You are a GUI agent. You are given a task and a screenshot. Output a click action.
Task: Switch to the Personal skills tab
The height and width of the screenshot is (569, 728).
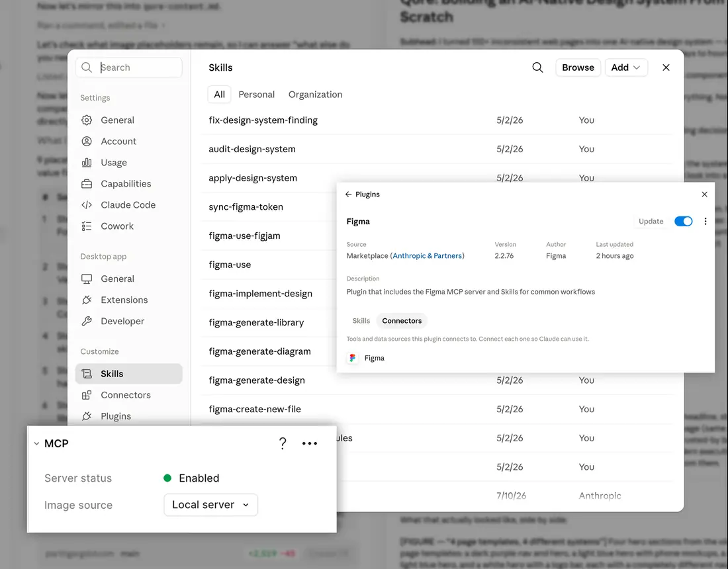tap(256, 95)
